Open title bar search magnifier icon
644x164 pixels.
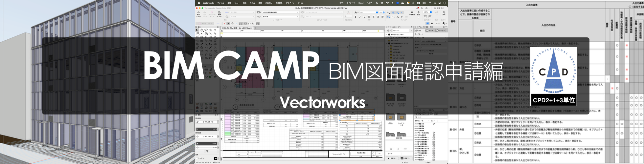pyautogui.click(x=422, y=8)
